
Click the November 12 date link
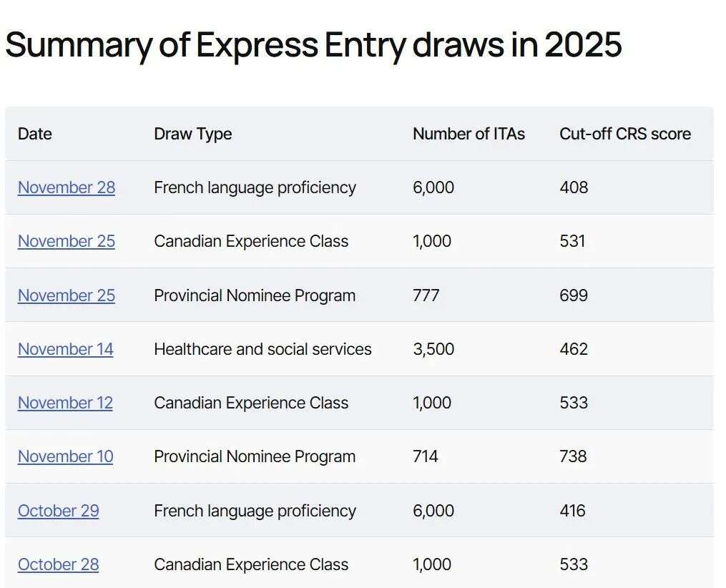click(65, 403)
